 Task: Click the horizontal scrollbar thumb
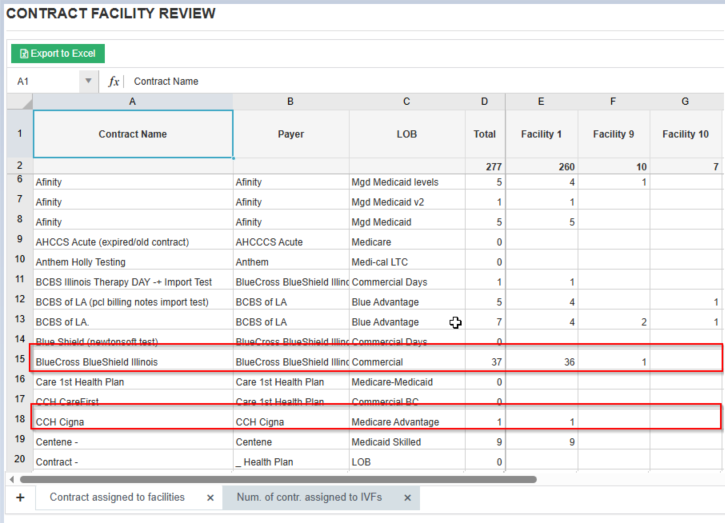point(278,480)
